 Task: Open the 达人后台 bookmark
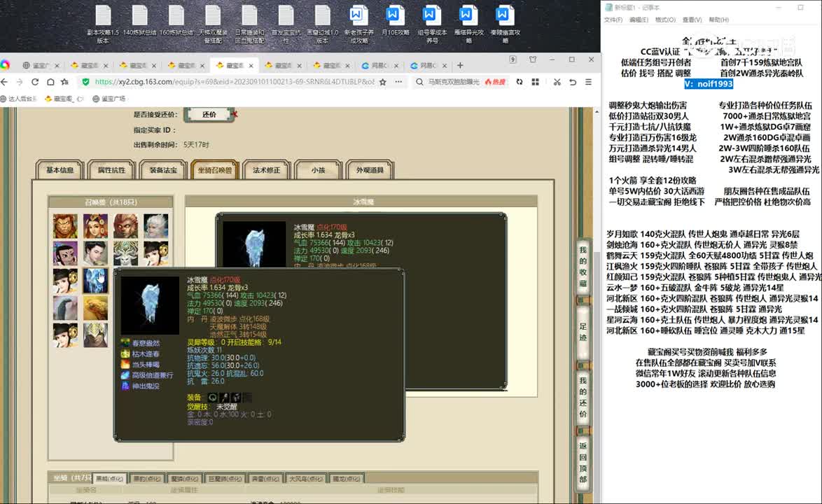(x=18, y=99)
